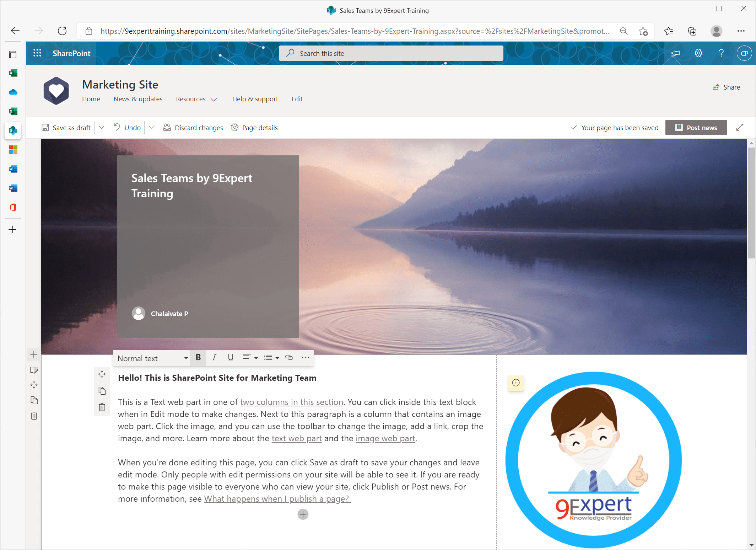756x550 pixels.
Task: Open the Normal text style dropdown
Action: [x=151, y=358]
